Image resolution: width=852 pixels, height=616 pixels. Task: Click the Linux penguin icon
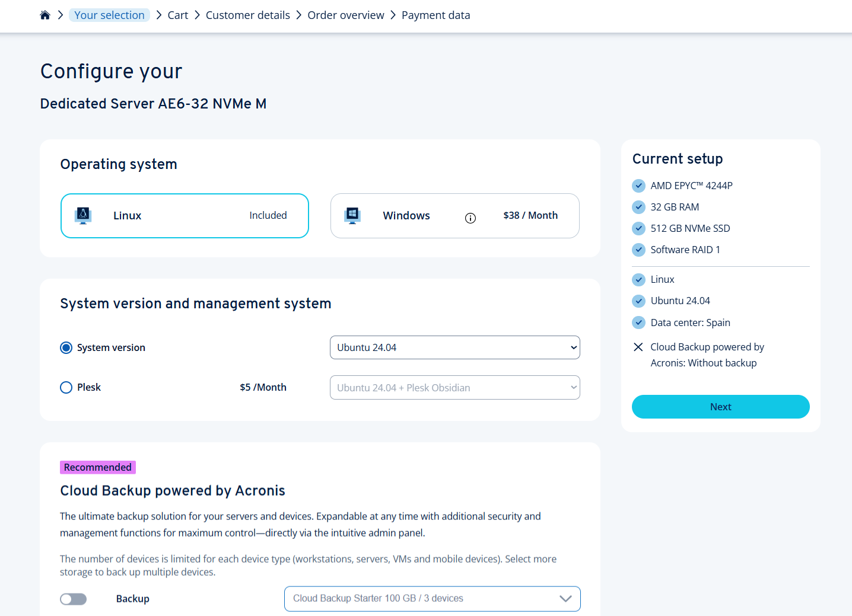click(x=83, y=215)
